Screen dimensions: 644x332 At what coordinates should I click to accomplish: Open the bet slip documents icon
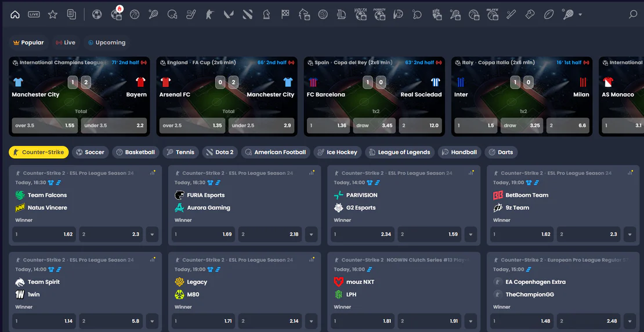[x=71, y=14]
